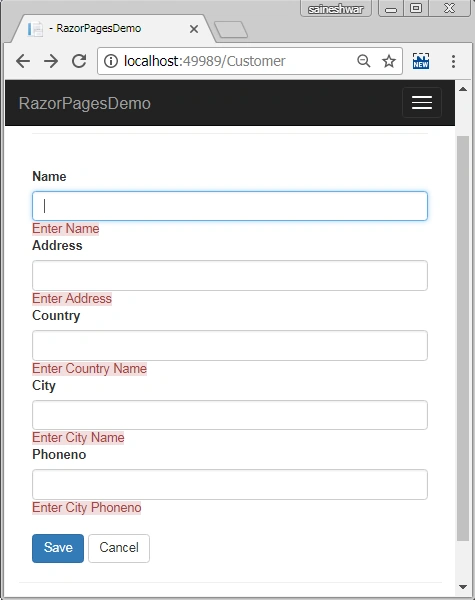Go back using the browser back arrow
This screenshot has height=600, width=475.
[x=23, y=61]
